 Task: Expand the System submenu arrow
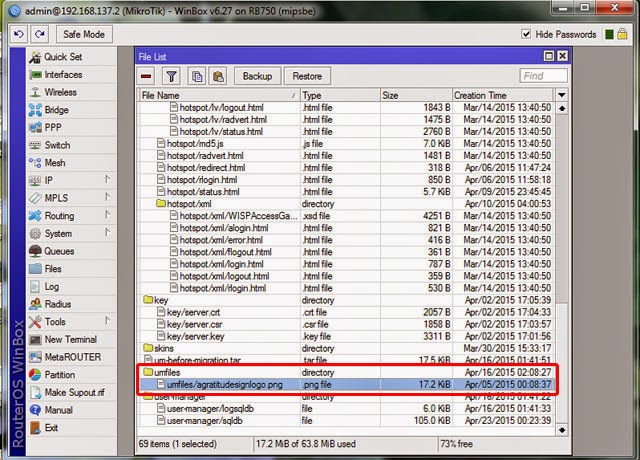click(107, 232)
